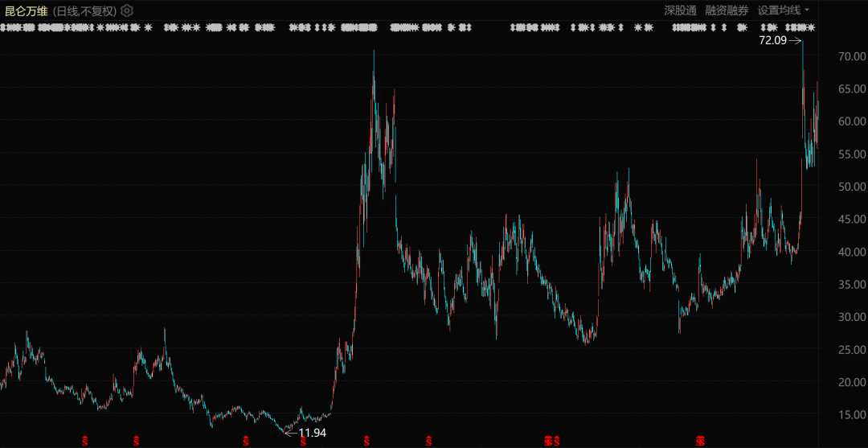Select red marker just below the 11.94 label
The width and height of the screenshot is (868, 448).
303,440
